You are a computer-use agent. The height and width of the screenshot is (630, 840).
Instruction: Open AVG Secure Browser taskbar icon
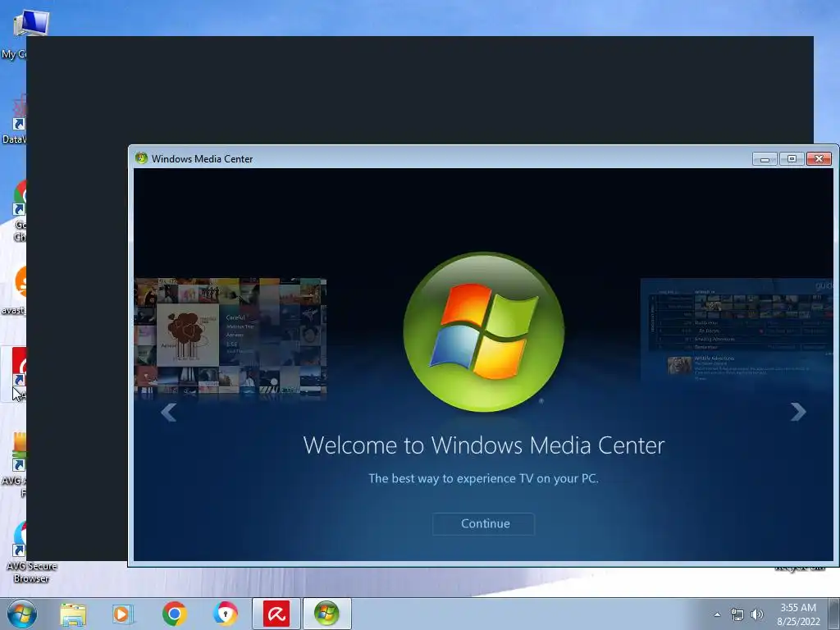point(225,614)
